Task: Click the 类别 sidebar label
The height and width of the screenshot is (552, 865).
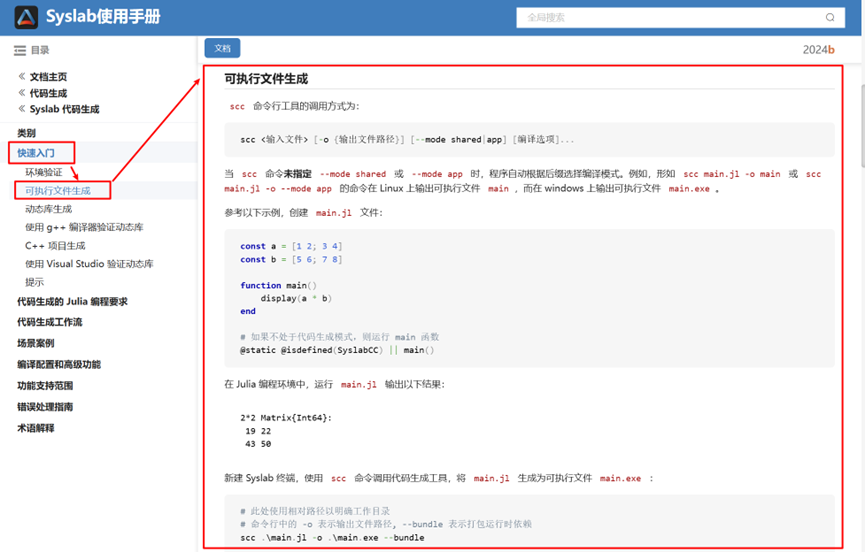Action: [26, 133]
